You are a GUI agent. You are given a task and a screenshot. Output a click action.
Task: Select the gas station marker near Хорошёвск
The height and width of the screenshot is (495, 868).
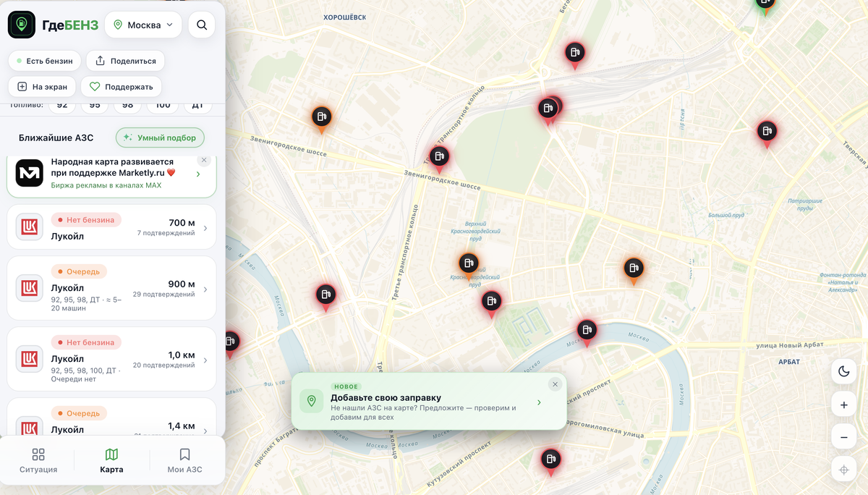pos(575,54)
